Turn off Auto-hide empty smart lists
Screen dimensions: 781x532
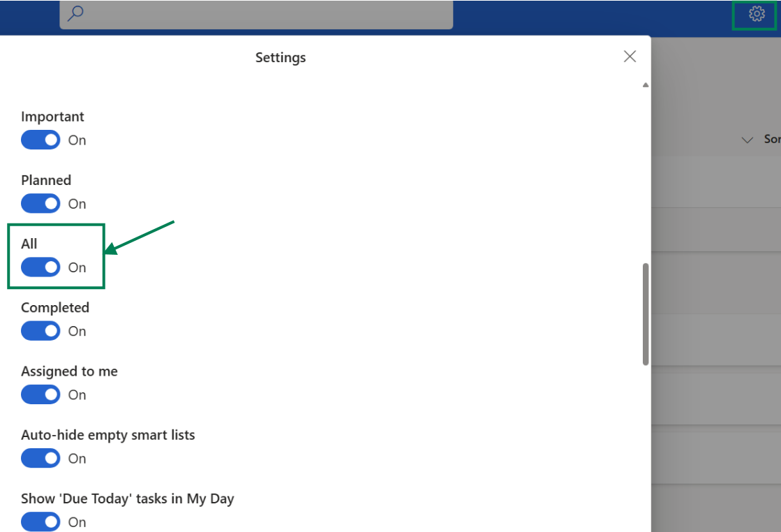point(40,459)
